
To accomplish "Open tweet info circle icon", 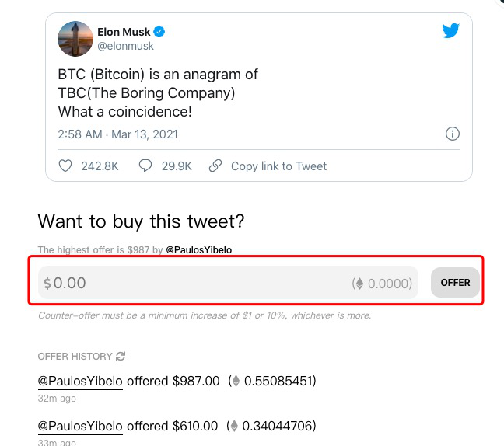I will [452, 134].
